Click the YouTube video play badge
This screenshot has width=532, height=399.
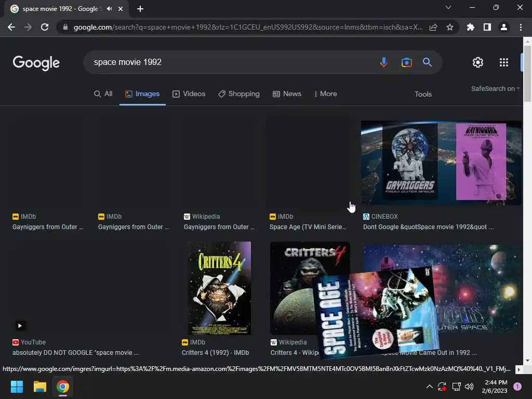20,326
